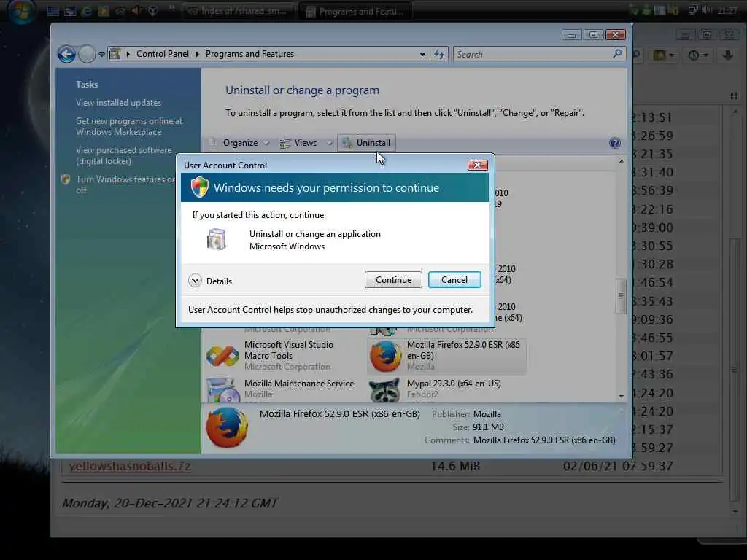Click program list scrollbar thumb

pyautogui.click(x=620, y=296)
